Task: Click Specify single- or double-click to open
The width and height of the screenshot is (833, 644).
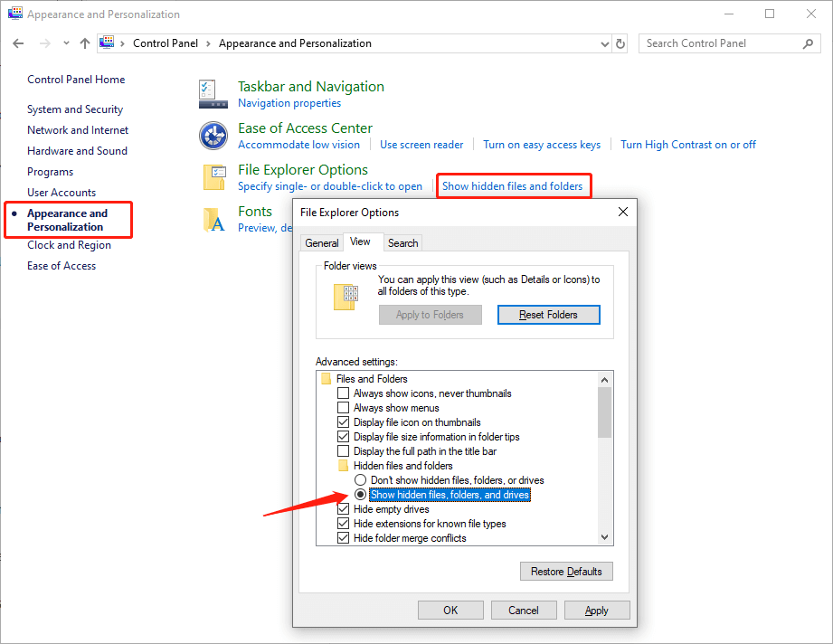Action: click(x=330, y=186)
